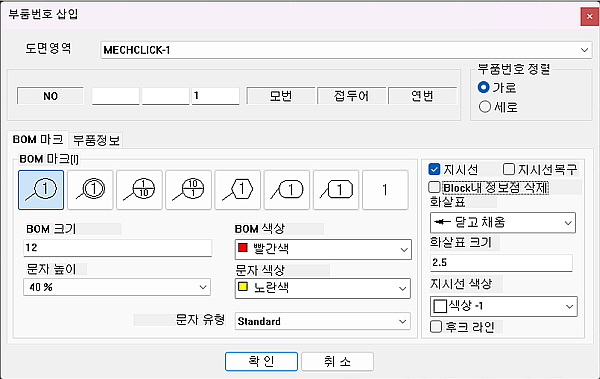The height and width of the screenshot is (379, 600).
Task: Enable the 지시선목구 checkbox
Action: tap(509, 169)
